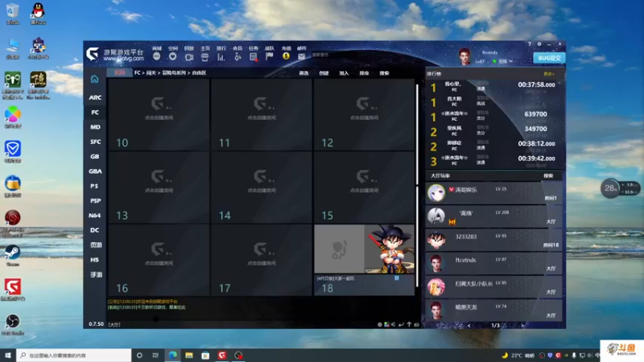Click the Windows taskbar search box
The image size is (644, 362).
(74, 356)
